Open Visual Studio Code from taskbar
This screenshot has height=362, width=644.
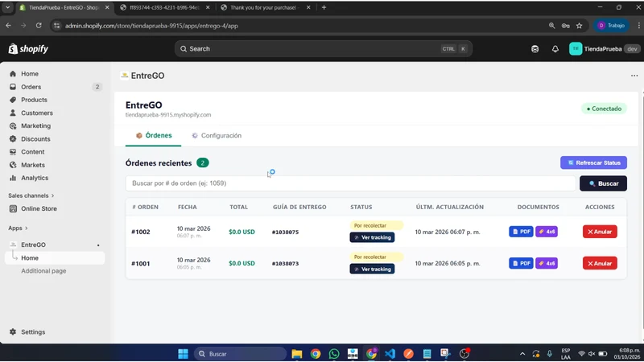pos(390,354)
